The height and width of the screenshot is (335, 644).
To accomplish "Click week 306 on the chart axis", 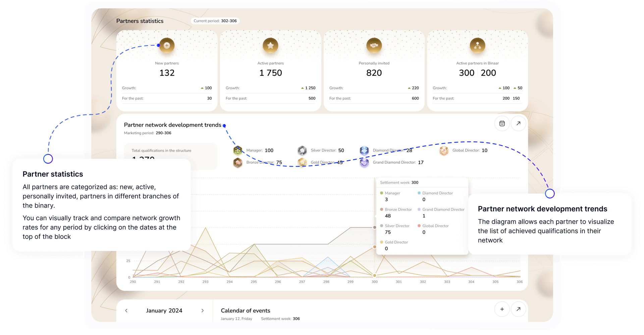I will (520, 282).
